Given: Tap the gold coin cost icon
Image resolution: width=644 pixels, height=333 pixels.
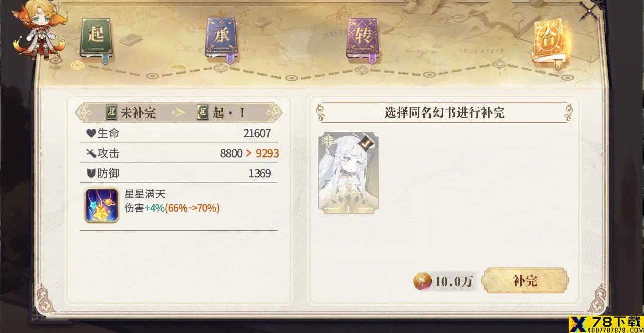Looking at the screenshot, I should [x=422, y=282].
